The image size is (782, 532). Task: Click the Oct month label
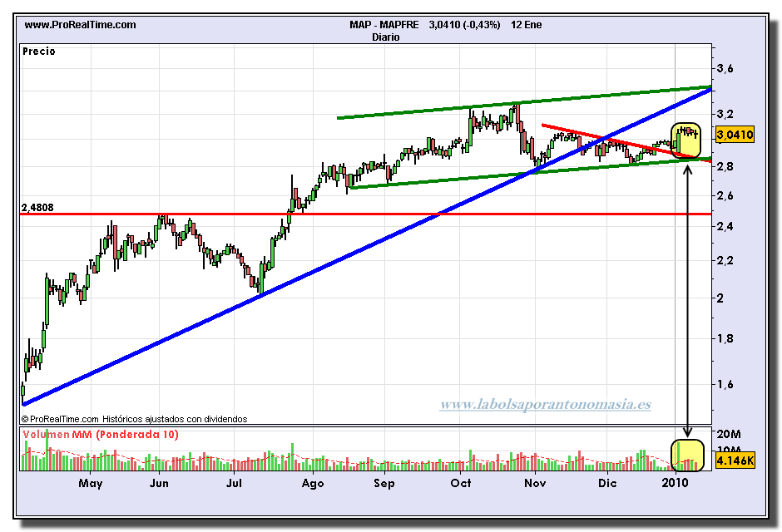point(461,483)
